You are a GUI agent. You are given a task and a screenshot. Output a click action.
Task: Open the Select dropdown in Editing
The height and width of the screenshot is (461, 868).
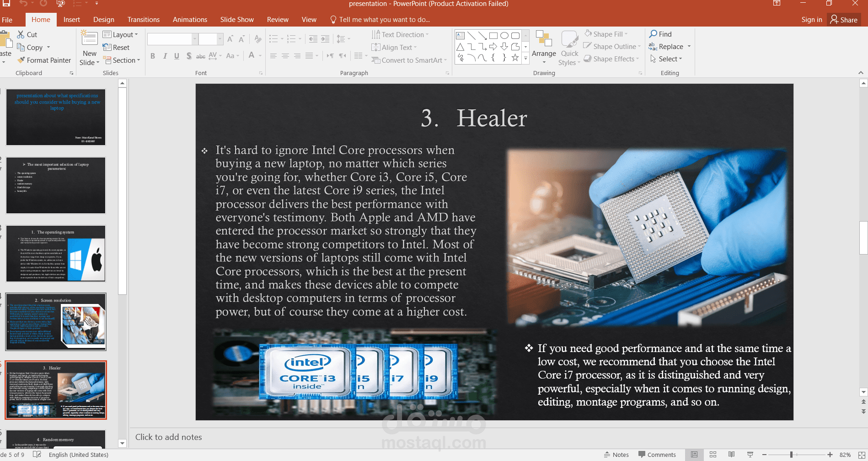coord(666,59)
